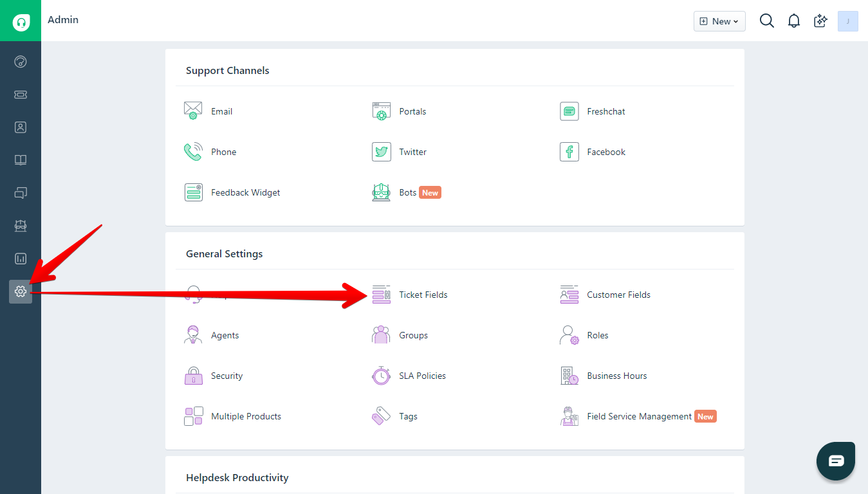Click the Tags icon
Screen dimensions: 868x494
[x=382, y=416]
